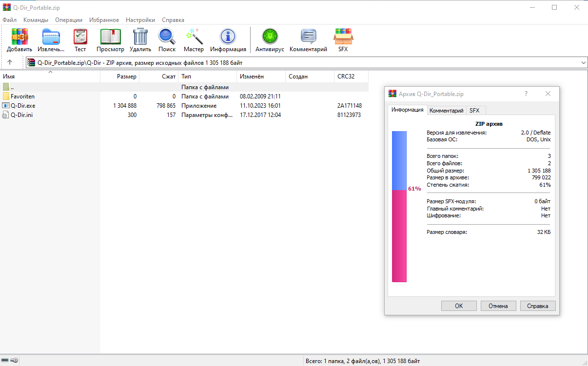This screenshot has width=588, height=366.
Task: Open the Избранное menu
Action: click(104, 20)
